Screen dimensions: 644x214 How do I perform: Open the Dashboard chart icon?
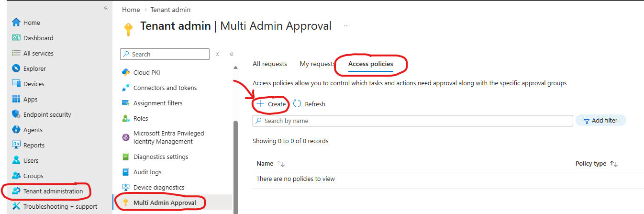[x=16, y=38]
